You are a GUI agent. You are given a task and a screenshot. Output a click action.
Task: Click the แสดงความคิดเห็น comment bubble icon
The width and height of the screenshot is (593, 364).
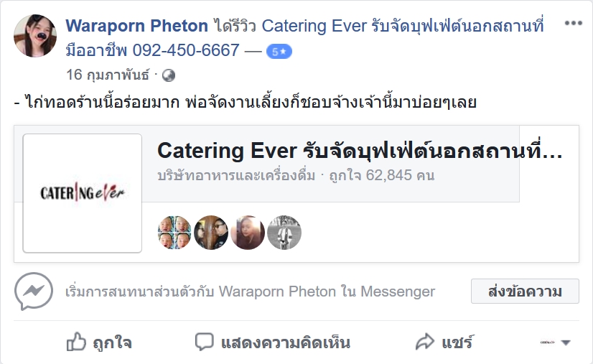click(205, 342)
